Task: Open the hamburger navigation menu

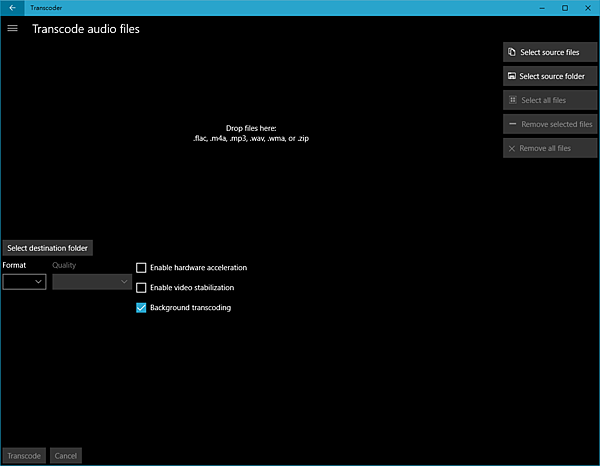Action: pos(12,28)
